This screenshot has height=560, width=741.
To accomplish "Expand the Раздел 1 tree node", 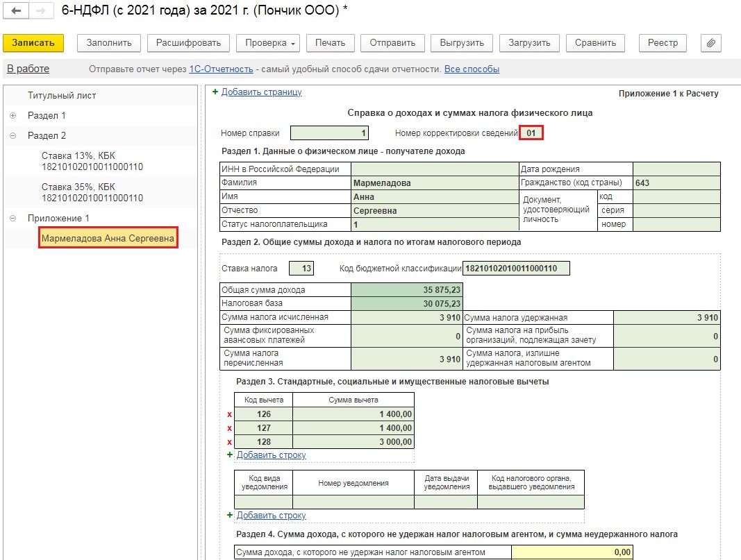I will tap(13, 116).
